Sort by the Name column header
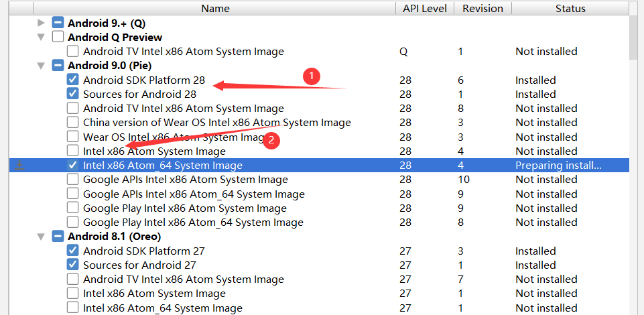644x315 pixels. point(215,9)
